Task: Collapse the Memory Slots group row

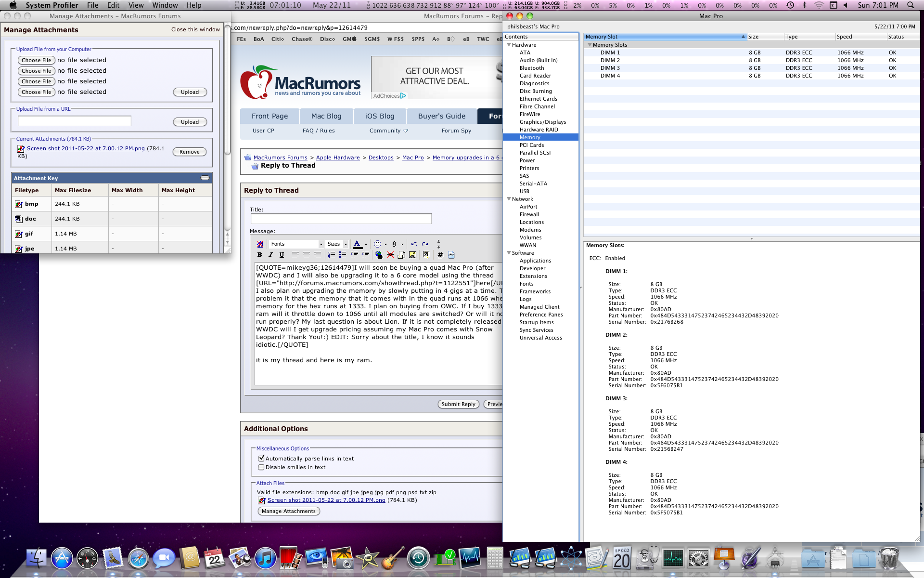Action: pyautogui.click(x=590, y=45)
